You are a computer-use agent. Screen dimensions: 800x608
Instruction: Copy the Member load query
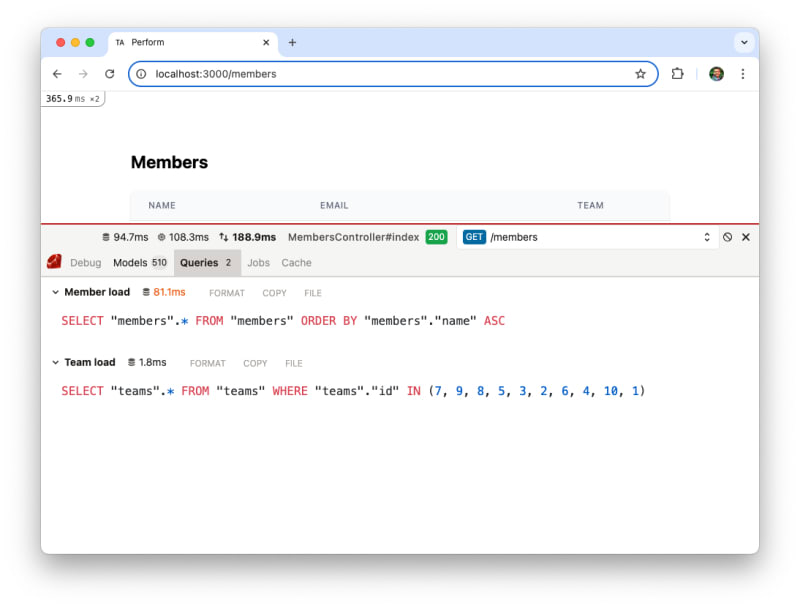(274, 293)
